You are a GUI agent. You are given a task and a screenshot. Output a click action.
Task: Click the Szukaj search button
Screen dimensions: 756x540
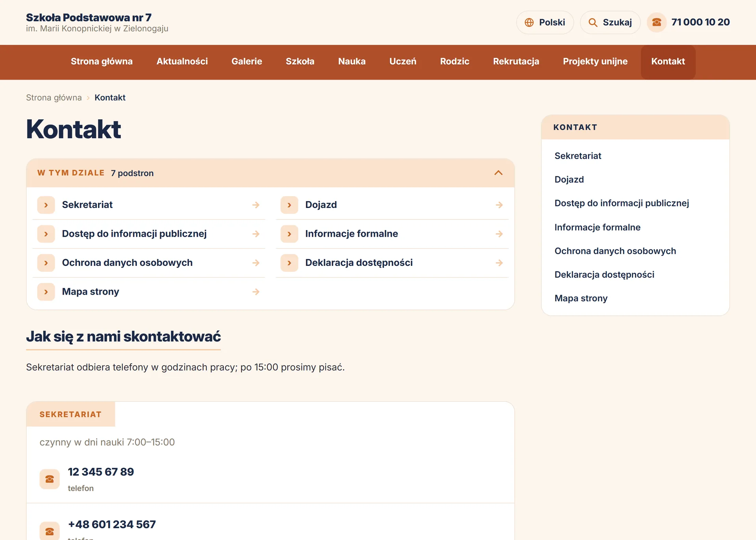(x=610, y=22)
